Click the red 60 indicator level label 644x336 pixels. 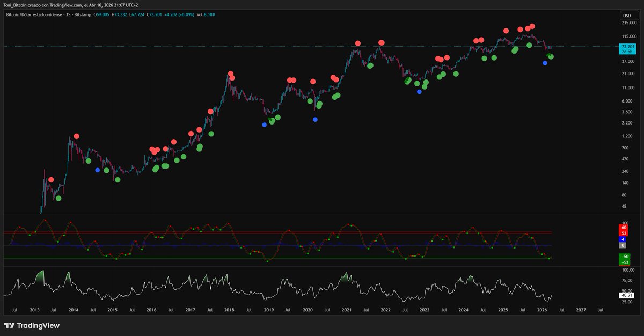point(624,228)
